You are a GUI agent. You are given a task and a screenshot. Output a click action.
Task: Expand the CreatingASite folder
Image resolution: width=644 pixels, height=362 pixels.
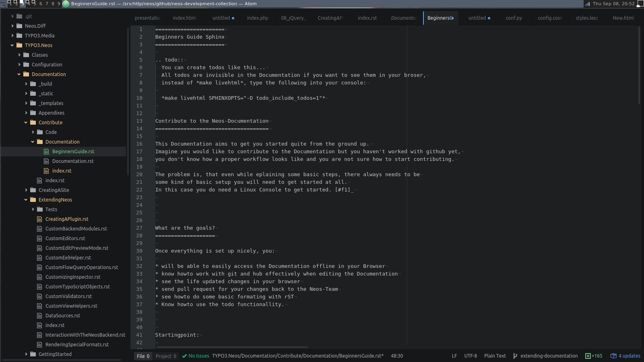[x=26, y=190]
